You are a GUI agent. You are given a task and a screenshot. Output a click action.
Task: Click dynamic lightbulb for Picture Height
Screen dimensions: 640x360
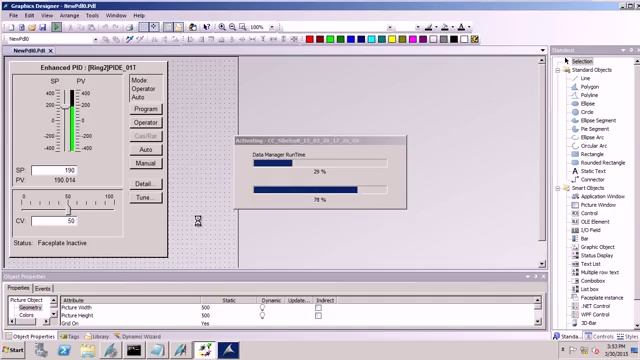[262, 316]
